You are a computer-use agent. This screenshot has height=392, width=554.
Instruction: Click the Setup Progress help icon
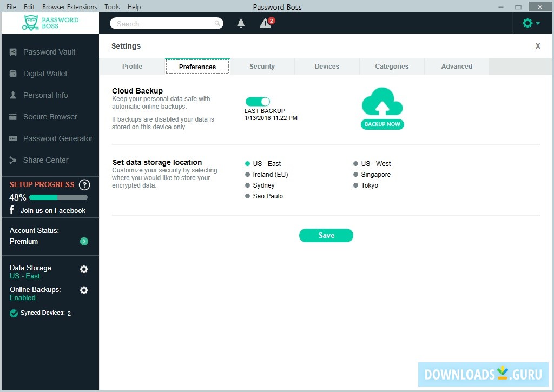(x=84, y=185)
